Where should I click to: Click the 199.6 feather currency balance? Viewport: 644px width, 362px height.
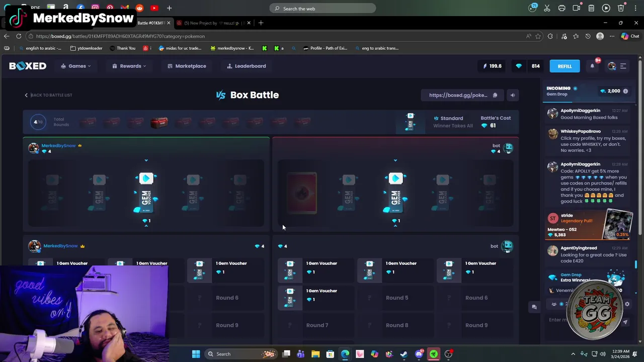pyautogui.click(x=492, y=66)
